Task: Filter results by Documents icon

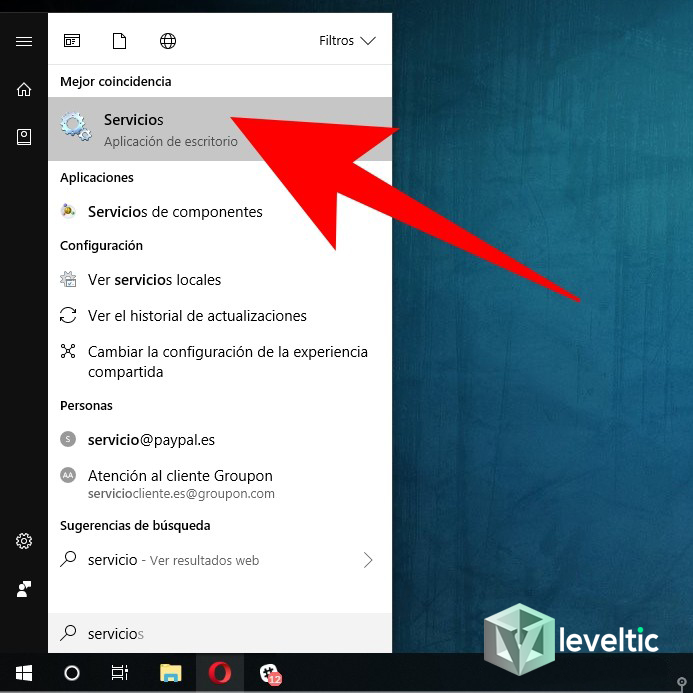Action: pos(120,41)
